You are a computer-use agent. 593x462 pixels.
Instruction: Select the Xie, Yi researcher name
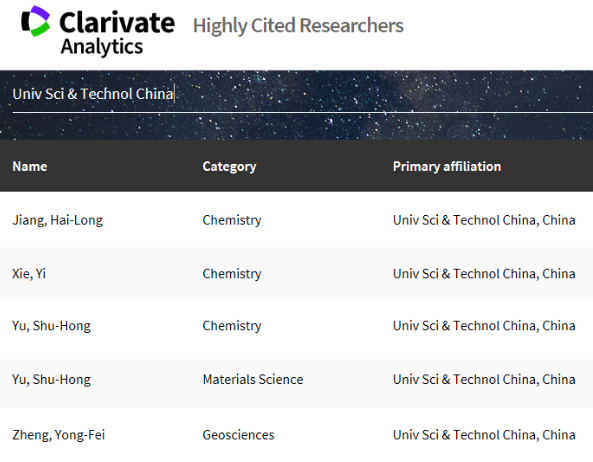(29, 273)
